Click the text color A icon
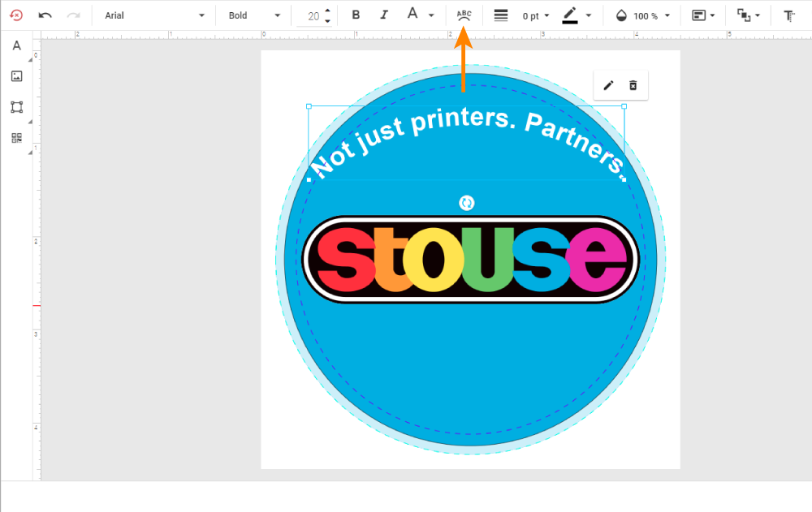 412,14
